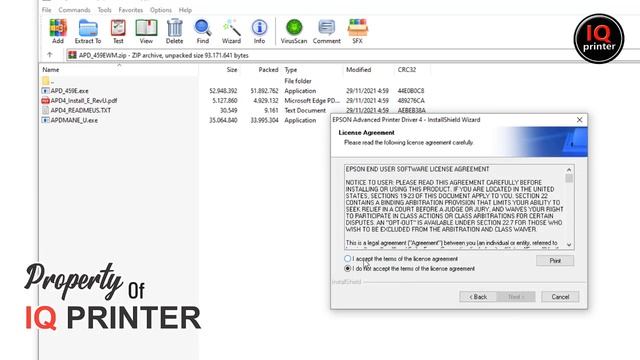Click the CRC32 value 489276CA

coord(411,100)
